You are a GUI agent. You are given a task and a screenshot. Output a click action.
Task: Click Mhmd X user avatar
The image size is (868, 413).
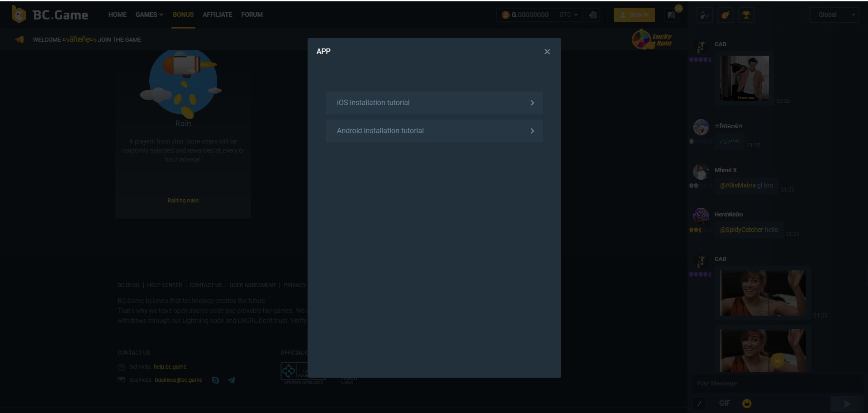click(701, 172)
